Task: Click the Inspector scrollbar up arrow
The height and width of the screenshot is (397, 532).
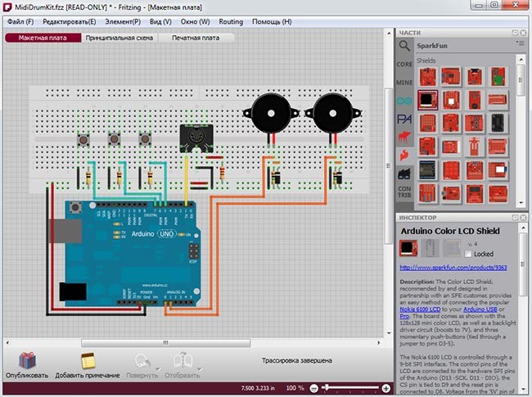Action: [523, 228]
